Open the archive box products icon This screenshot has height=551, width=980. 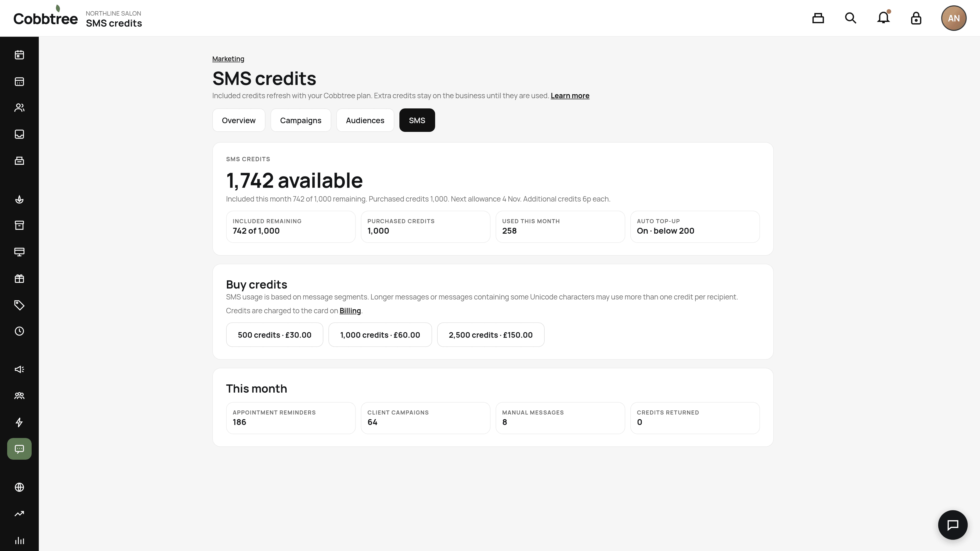point(19,226)
